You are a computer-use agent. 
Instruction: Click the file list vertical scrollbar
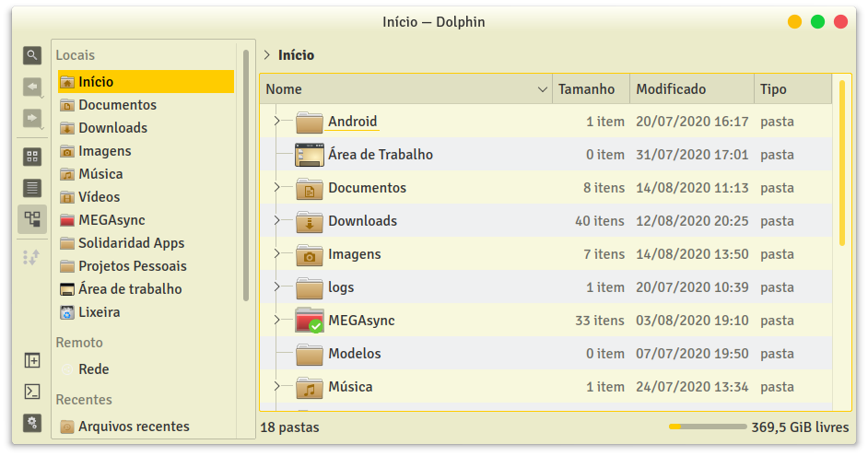pos(842,163)
